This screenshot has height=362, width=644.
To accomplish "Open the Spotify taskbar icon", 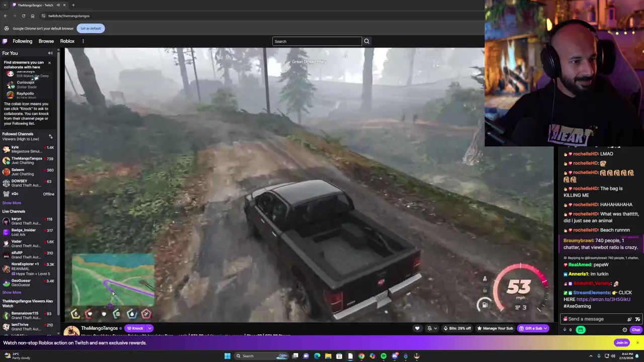I will (x=383, y=356).
